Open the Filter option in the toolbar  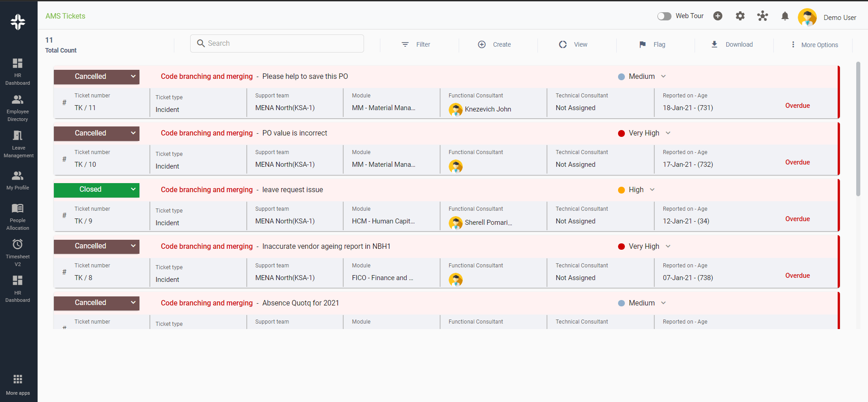(416, 44)
